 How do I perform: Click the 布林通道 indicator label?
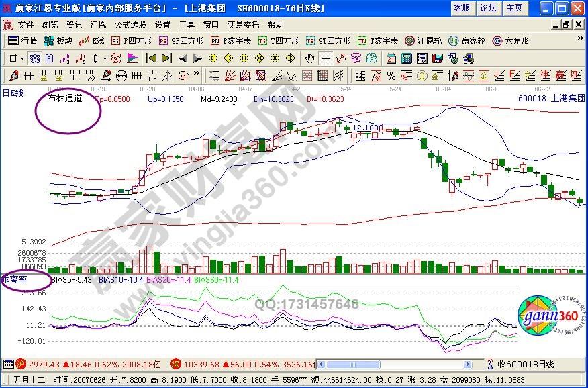coord(65,99)
